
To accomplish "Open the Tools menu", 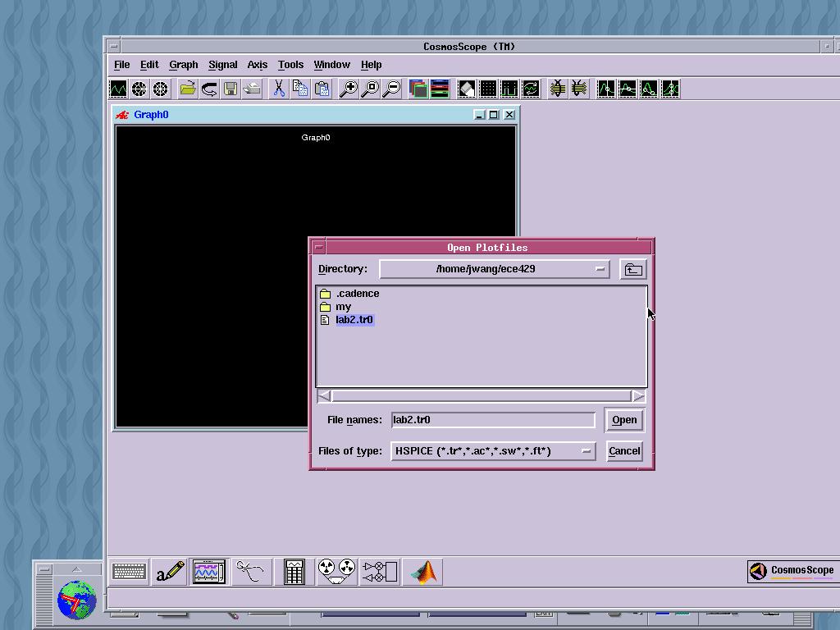I will click(290, 65).
